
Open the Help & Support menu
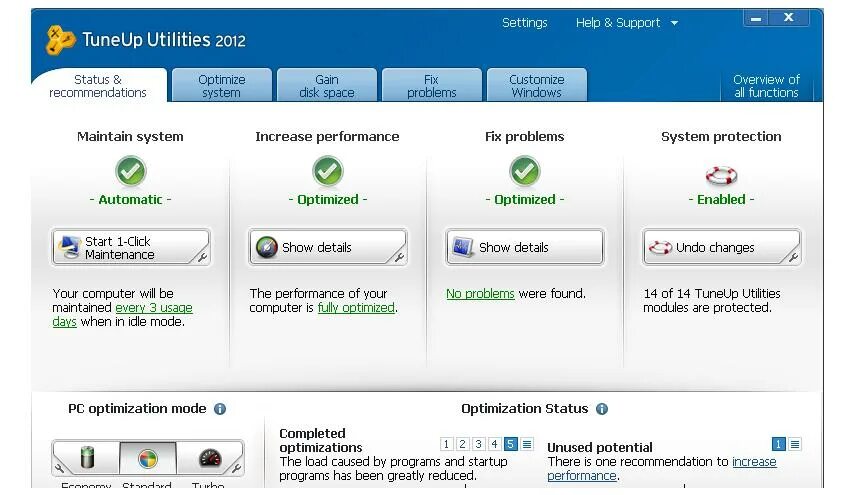pyautogui.click(x=618, y=23)
